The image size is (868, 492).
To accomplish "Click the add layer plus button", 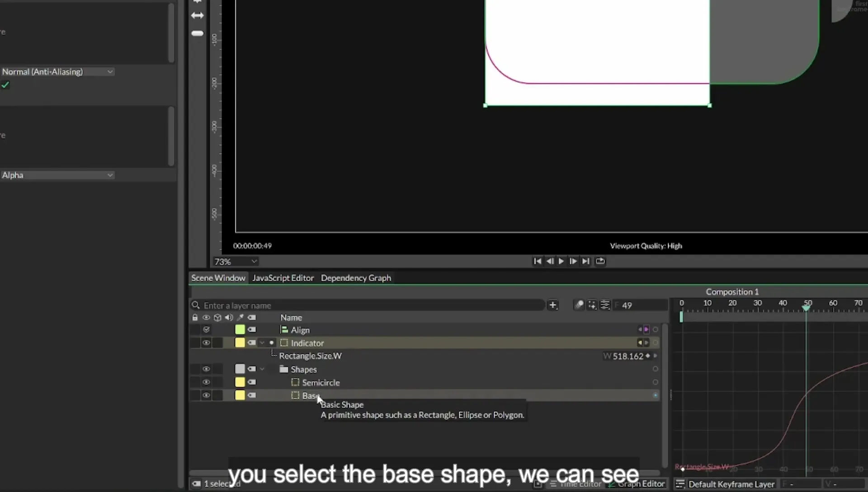I will (552, 305).
